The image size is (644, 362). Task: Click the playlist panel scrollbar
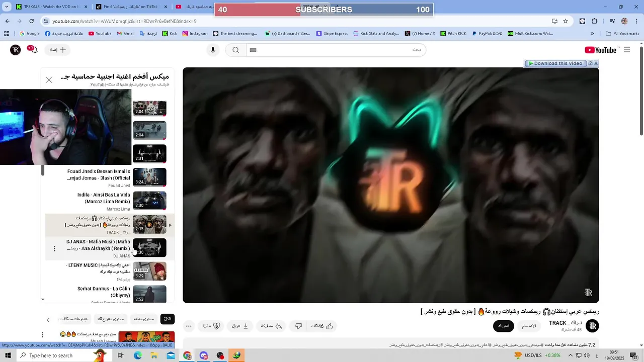tap(43, 171)
